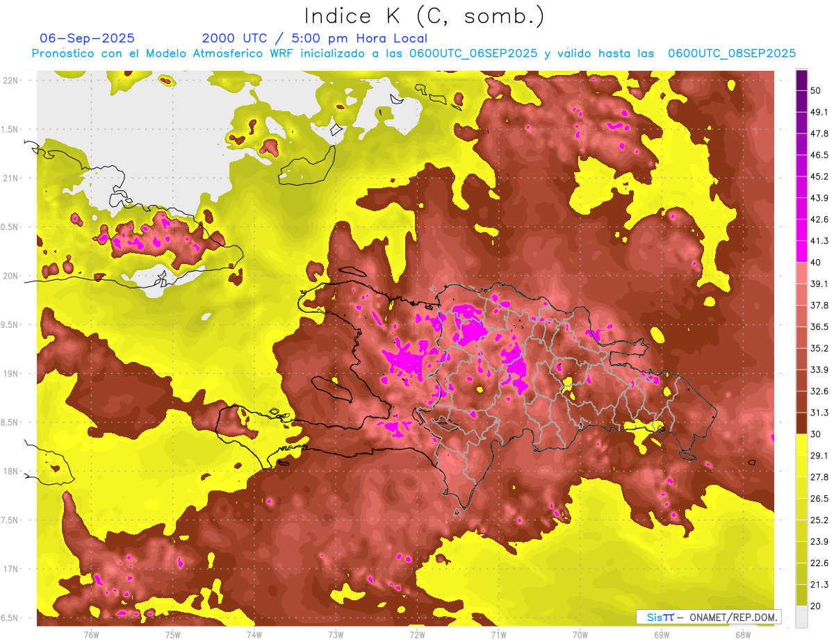The width and height of the screenshot is (834, 644).
Task: Click the color bar value '33.9'
Action: 819,370
